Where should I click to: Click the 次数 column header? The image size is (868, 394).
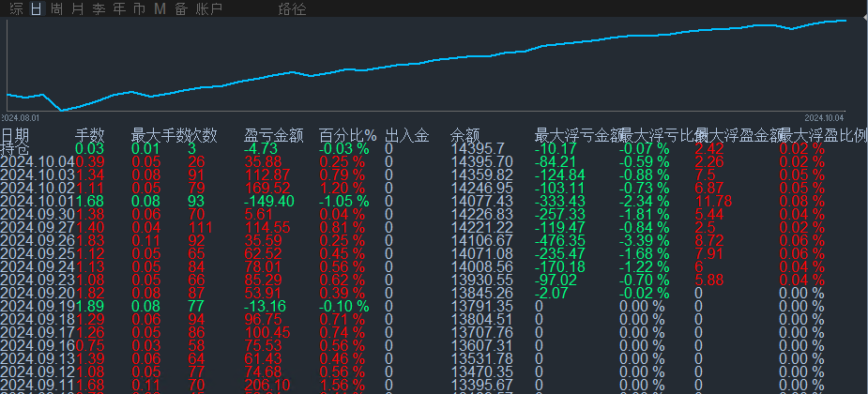[x=203, y=136]
